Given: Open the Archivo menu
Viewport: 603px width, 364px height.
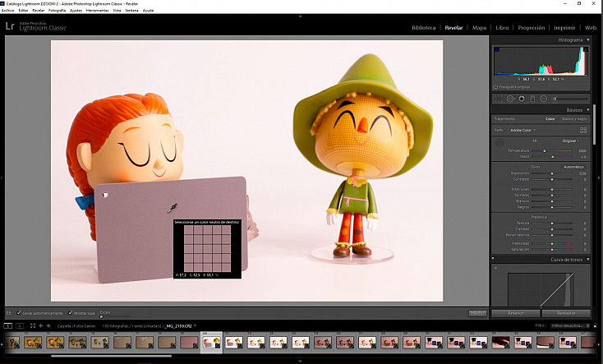Looking at the screenshot, I should [7, 11].
